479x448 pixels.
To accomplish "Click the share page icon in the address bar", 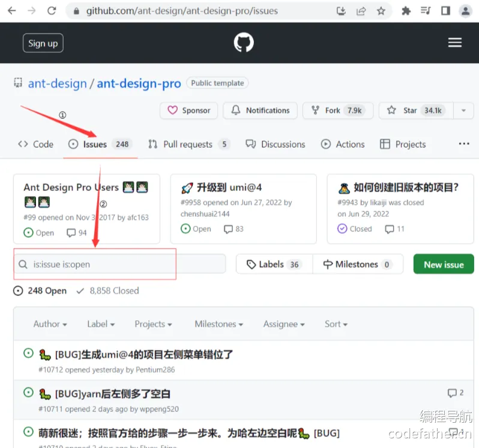I will click(361, 11).
